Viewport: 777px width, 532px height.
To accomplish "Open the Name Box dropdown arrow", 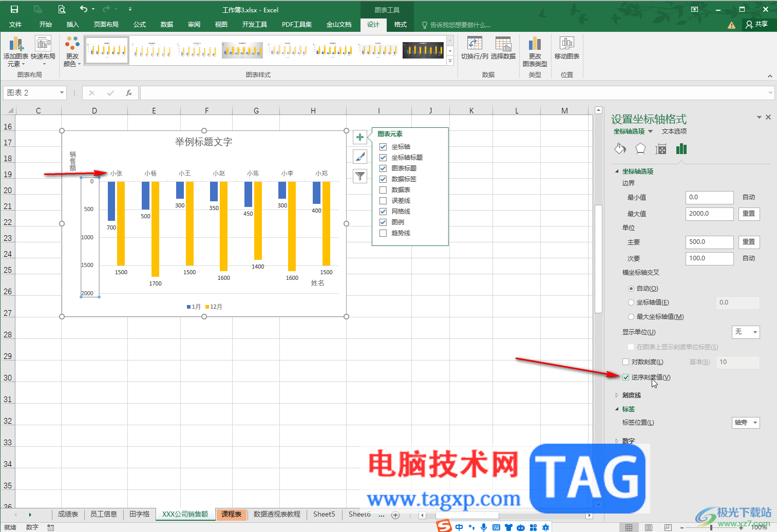I will 62,93.
